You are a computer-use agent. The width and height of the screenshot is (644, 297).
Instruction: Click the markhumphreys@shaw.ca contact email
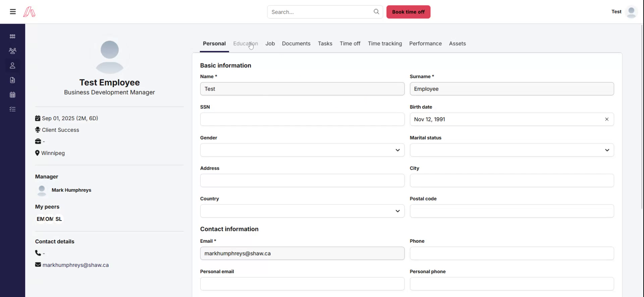[75, 265]
